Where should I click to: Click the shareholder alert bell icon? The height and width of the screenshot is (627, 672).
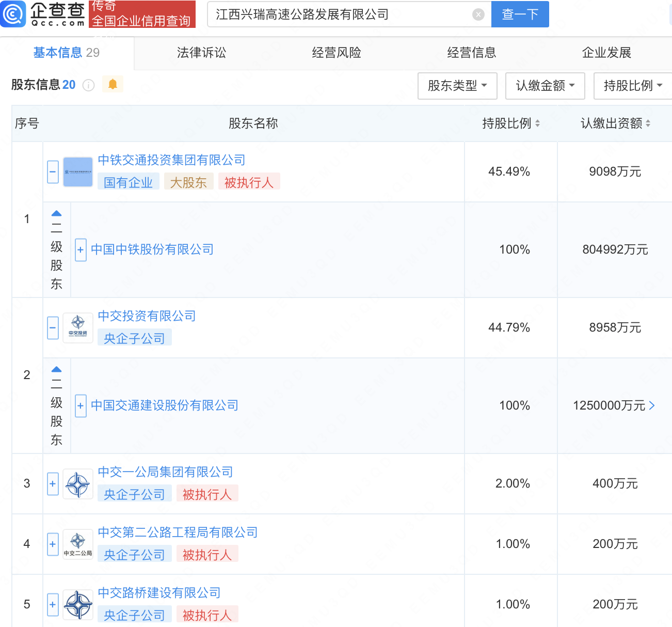coord(113,84)
